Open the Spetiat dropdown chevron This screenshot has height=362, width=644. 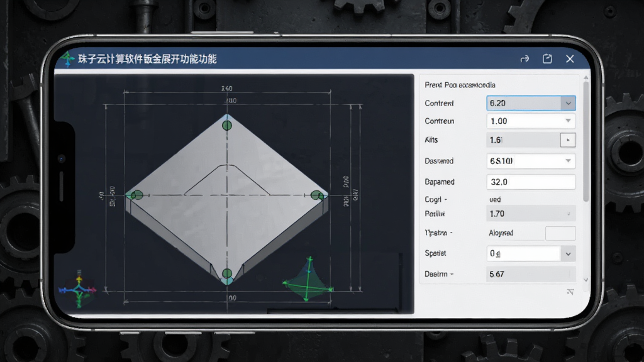coord(568,254)
